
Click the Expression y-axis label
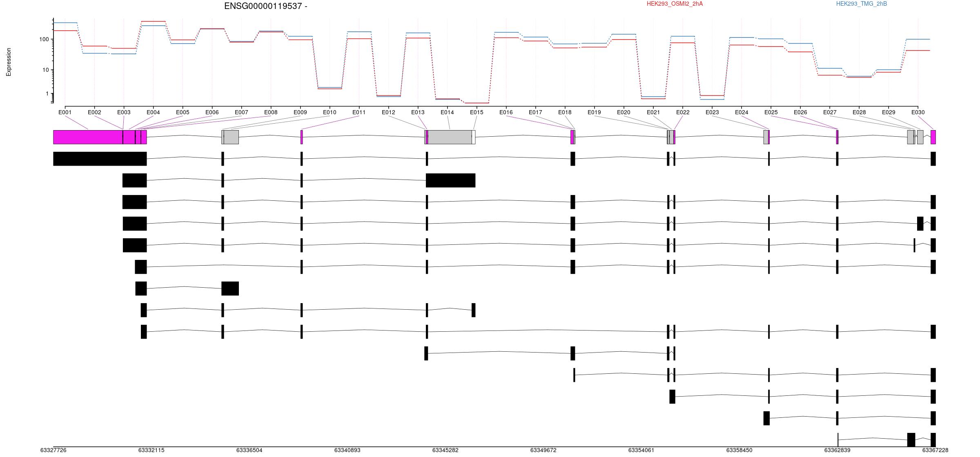point(9,62)
